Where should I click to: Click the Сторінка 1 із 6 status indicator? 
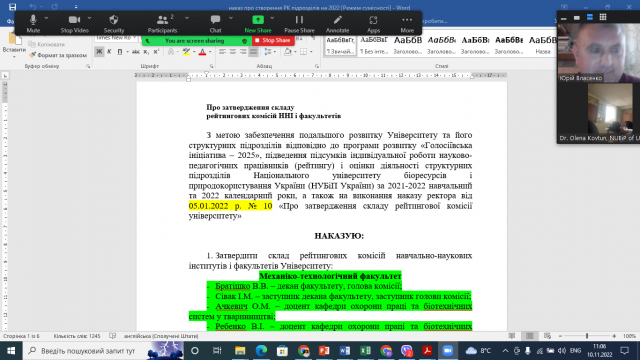tap(22, 336)
